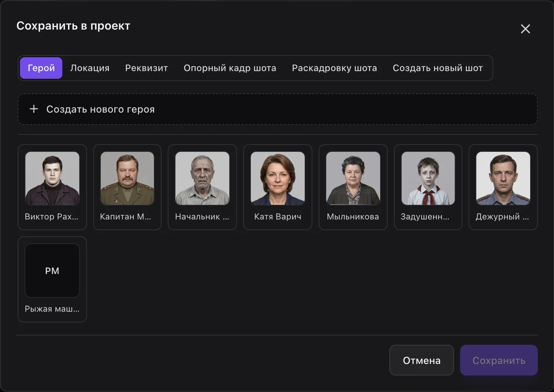Click the «Задушенн...» name label

click(425, 217)
